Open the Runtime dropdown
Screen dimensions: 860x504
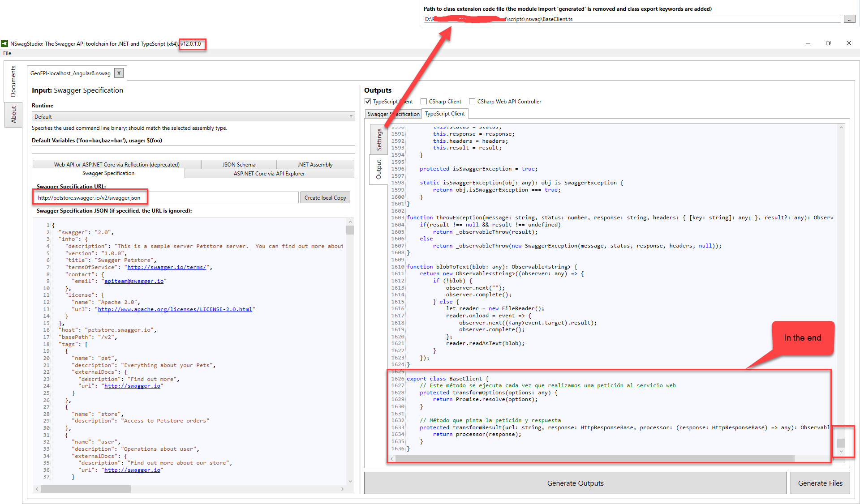pos(351,116)
